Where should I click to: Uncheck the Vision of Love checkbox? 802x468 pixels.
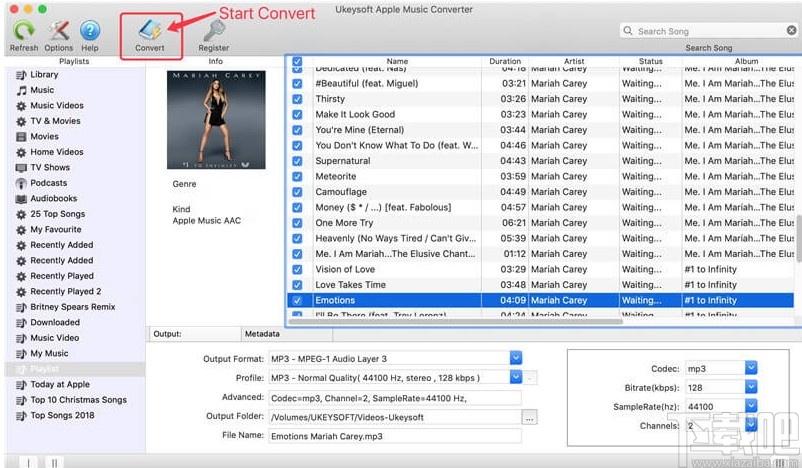(x=297, y=270)
